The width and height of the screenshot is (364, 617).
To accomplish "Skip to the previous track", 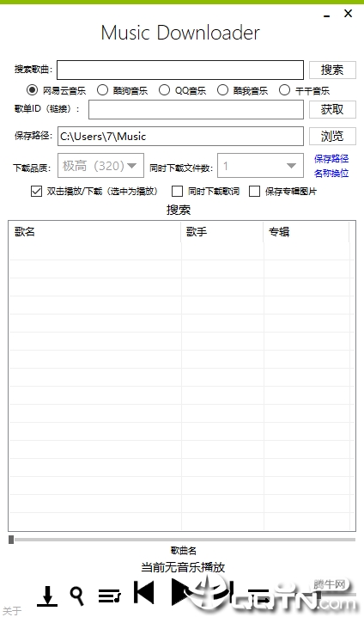I will pyautogui.click(x=144, y=592).
